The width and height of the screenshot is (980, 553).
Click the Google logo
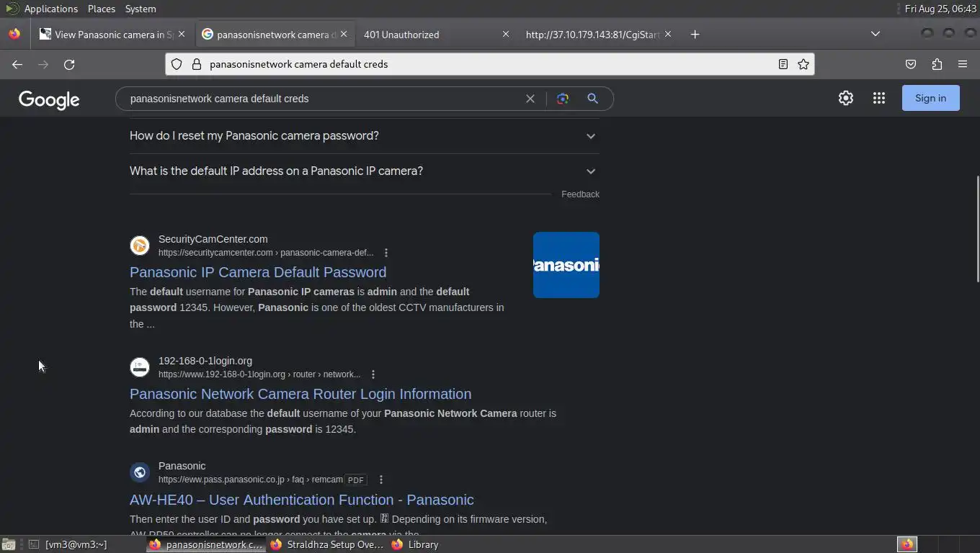pos(49,99)
